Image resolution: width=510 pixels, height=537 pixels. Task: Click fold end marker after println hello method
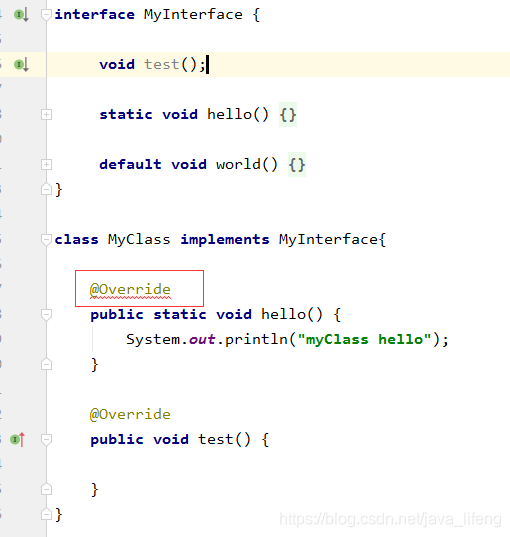(46, 364)
